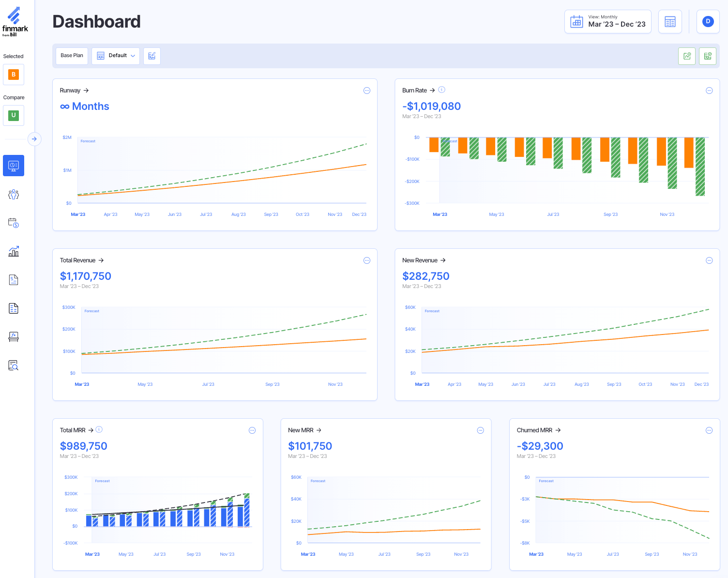Viewport: 728px width, 578px height.
Task: Open the table view icon near user avatar
Action: pos(670,21)
